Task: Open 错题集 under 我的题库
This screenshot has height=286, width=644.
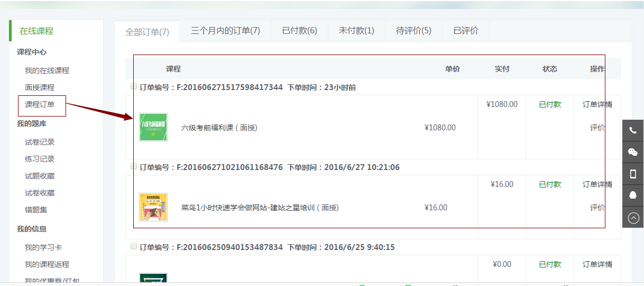Action: (x=36, y=210)
